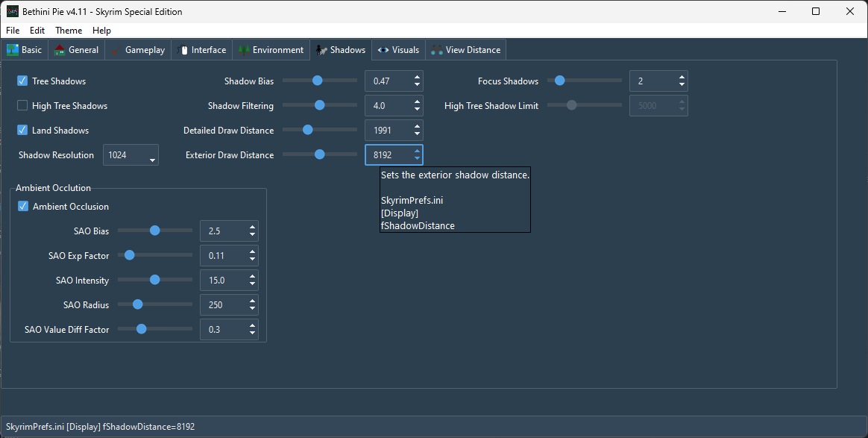Increase Focus Shadows with the up arrow

[682, 78]
